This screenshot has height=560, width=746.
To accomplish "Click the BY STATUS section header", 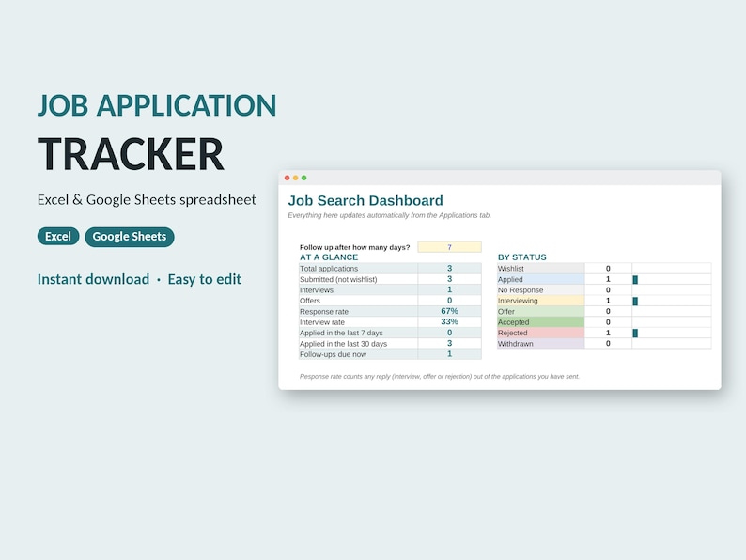I will pos(521,257).
